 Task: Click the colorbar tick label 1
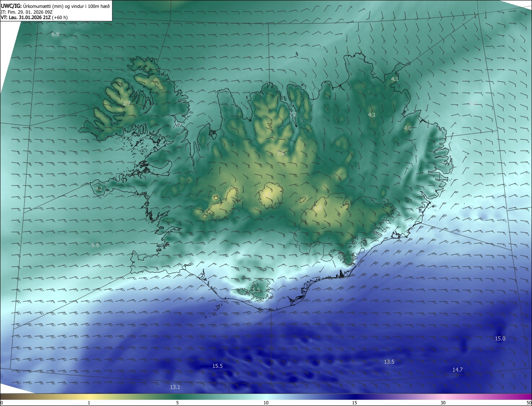[89, 403]
